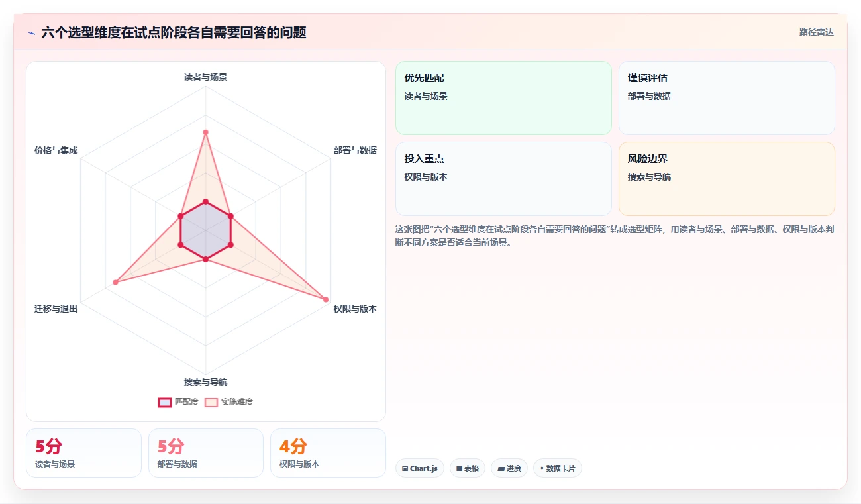
Task: Click the 权限与版本 radar axis label
Action: click(355, 309)
